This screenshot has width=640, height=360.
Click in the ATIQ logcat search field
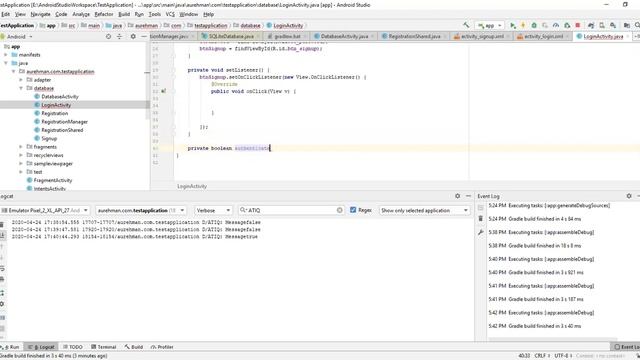(292, 210)
